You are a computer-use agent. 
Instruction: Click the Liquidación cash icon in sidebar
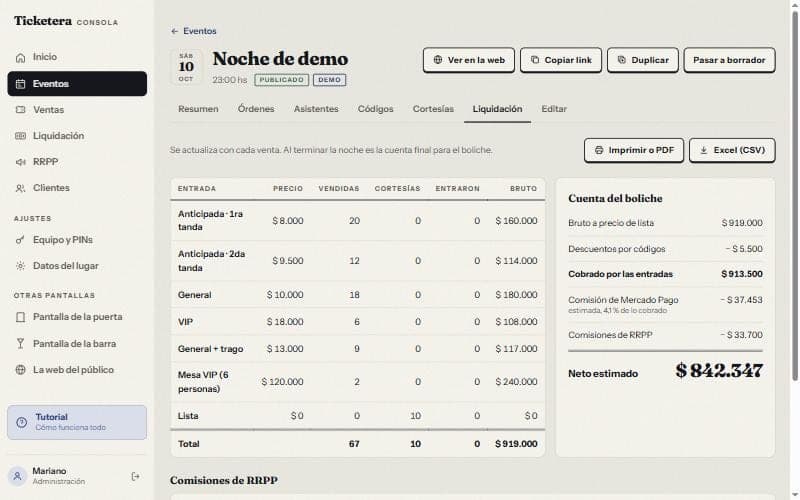(x=20, y=136)
